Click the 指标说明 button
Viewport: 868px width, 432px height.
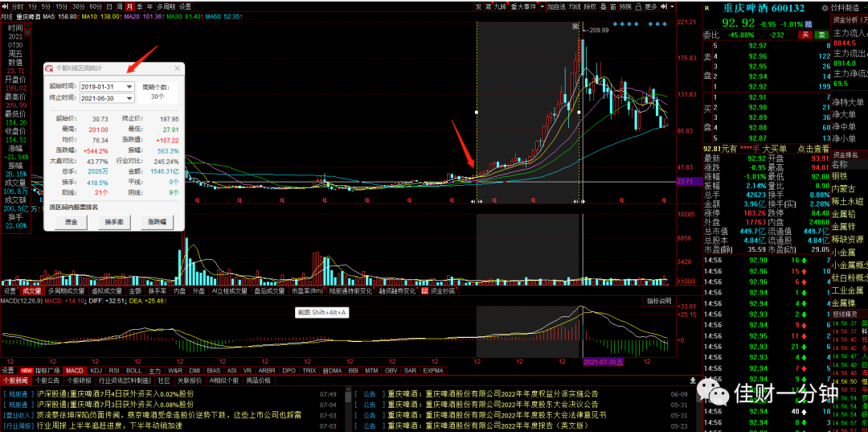point(659,301)
